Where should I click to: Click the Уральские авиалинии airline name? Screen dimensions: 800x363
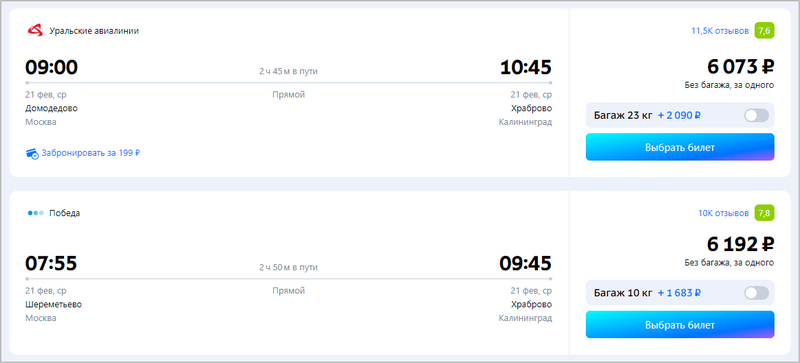(94, 31)
